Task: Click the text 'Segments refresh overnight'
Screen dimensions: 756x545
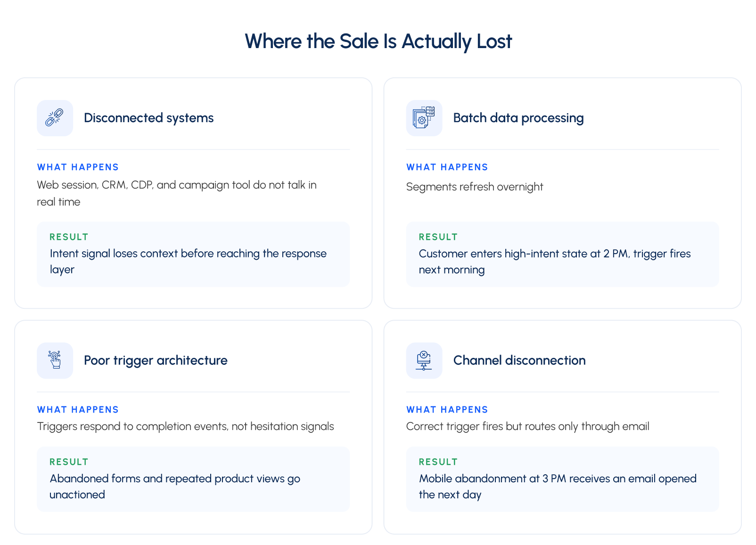Action: pyautogui.click(x=475, y=187)
